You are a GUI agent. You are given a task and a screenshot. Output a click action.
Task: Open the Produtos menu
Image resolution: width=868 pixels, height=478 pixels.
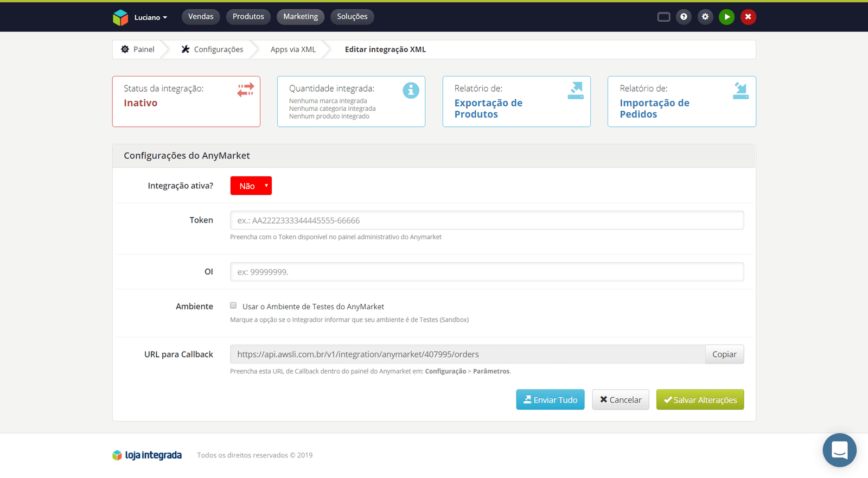pos(248,17)
